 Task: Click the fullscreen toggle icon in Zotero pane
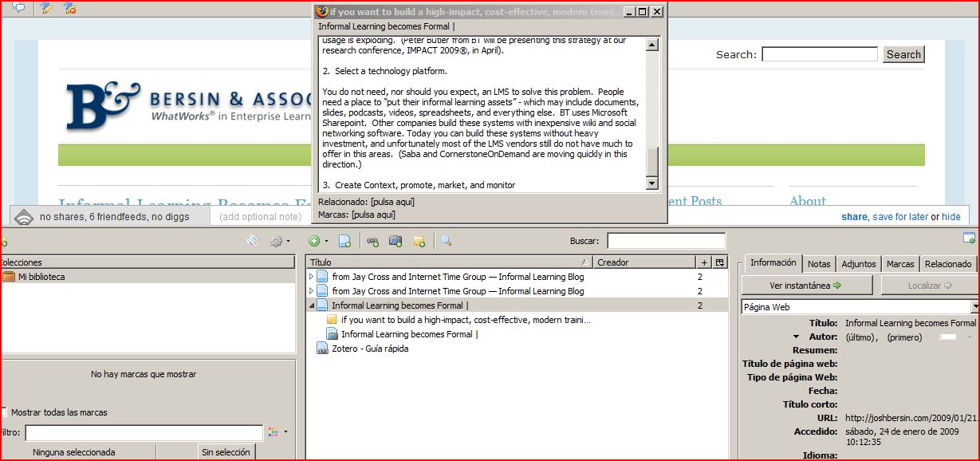(969, 238)
